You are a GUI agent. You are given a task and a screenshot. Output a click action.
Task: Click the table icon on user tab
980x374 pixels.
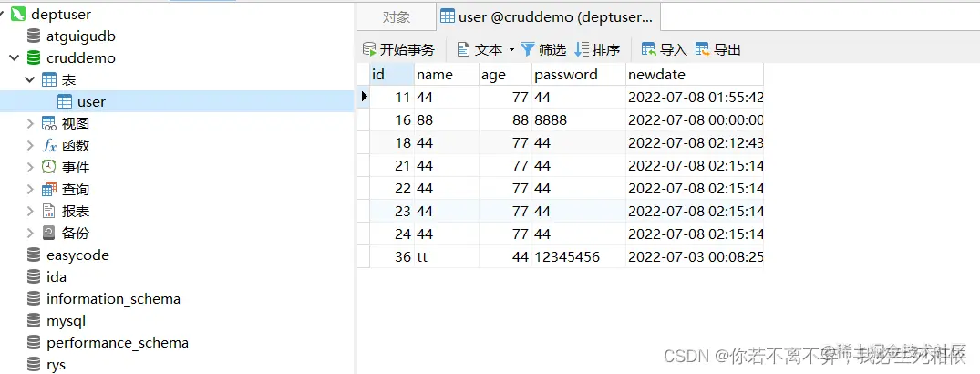[448, 17]
